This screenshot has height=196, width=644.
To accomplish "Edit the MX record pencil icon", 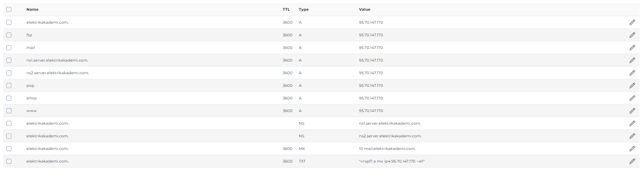I will tap(632, 149).
